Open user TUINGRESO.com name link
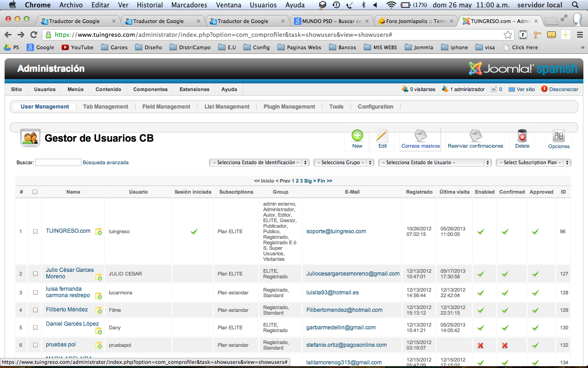This screenshot has width=588, height=368. coord(68,231)
